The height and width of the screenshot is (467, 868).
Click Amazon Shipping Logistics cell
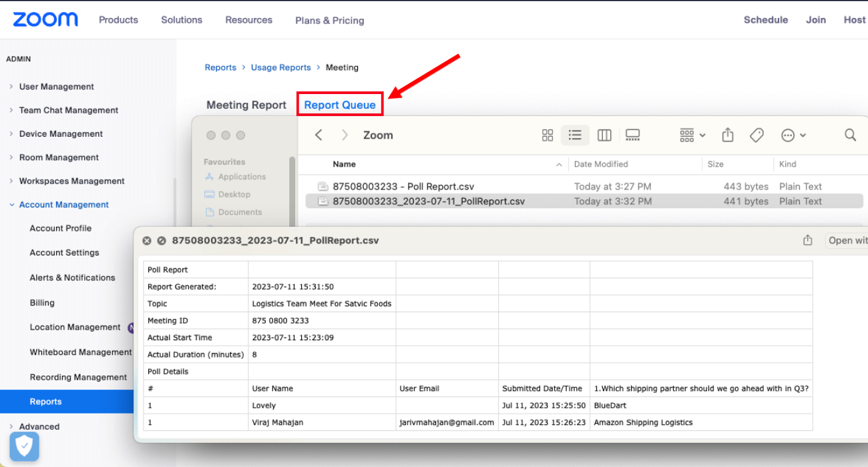[x=701, y=422]
